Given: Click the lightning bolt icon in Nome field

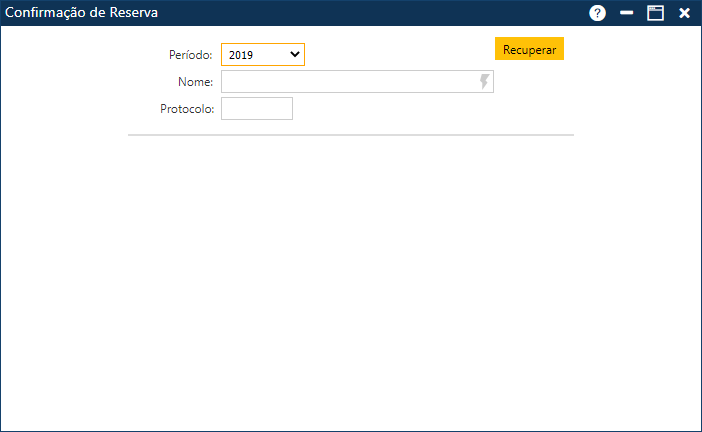Looking at the screenshot, I should click(485, 82).
